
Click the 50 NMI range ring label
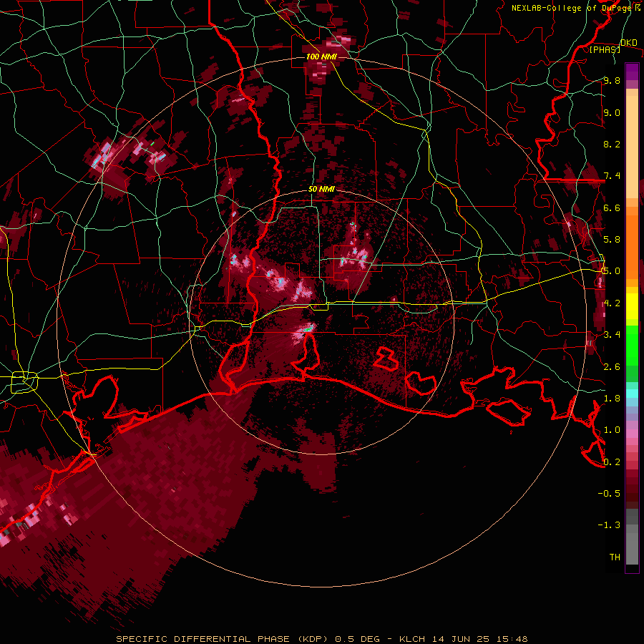(321, 190)
